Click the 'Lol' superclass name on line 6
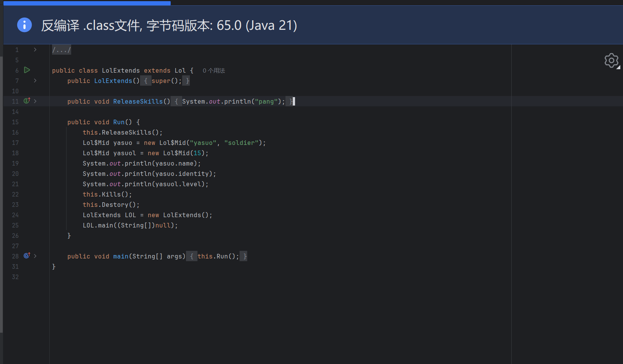 (180, 71)
